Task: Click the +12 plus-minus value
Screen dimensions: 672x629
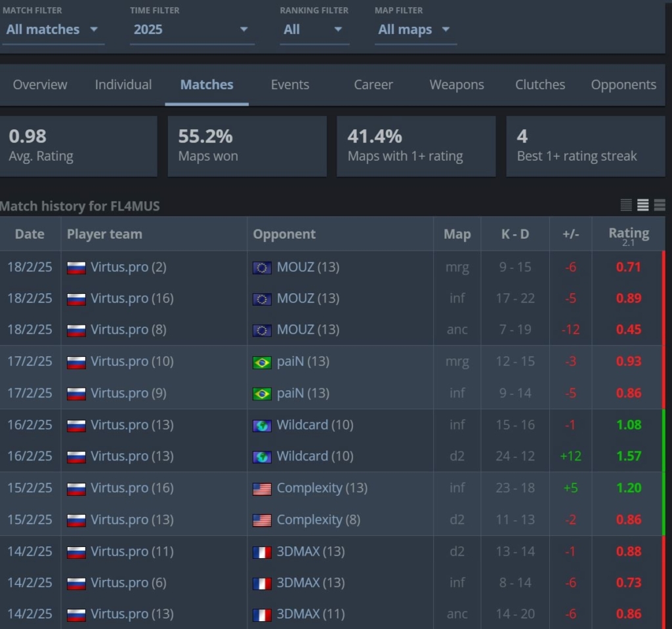Action: point(570,456)
